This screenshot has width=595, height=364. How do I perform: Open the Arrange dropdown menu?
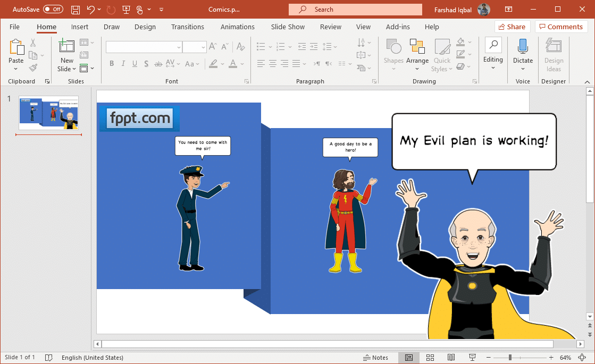pos(417,55)
